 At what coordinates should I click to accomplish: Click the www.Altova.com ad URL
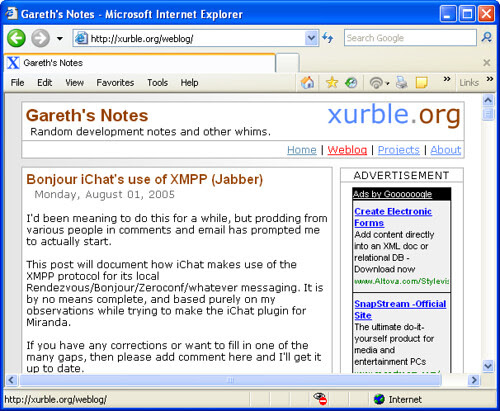402,281
